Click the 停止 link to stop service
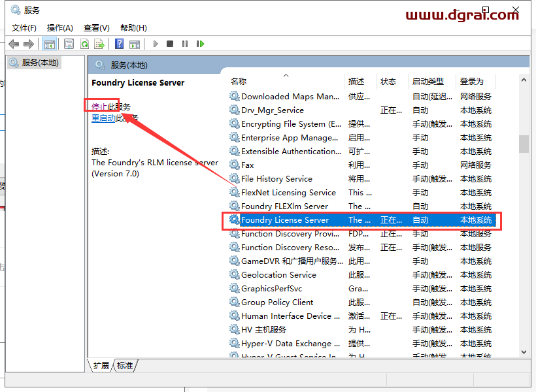 [x=99, y=106]
